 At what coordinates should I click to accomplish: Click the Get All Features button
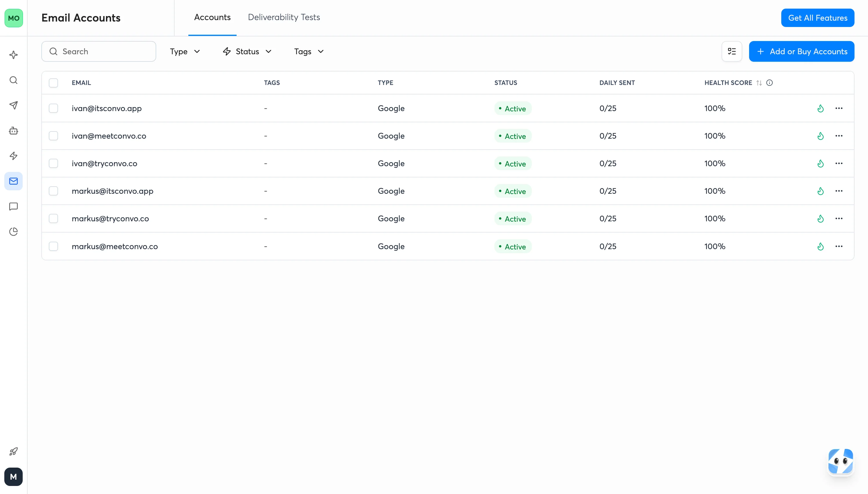(818, 18)
